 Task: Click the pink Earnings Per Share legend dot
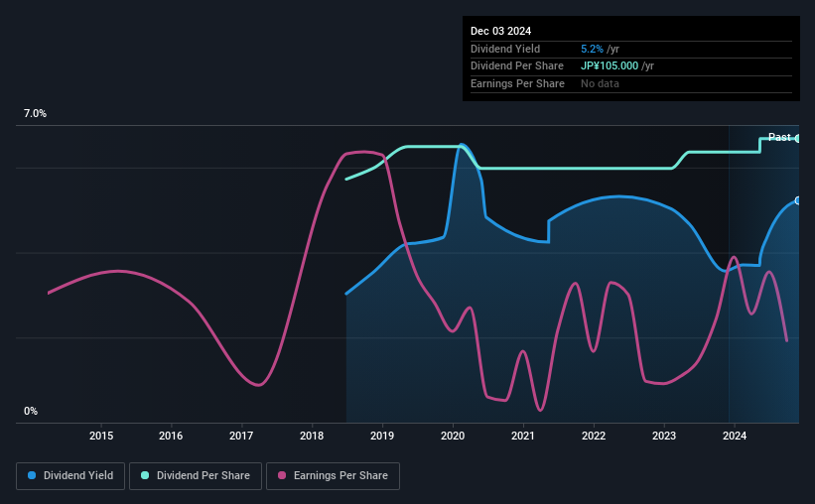[x=282, y=475]
